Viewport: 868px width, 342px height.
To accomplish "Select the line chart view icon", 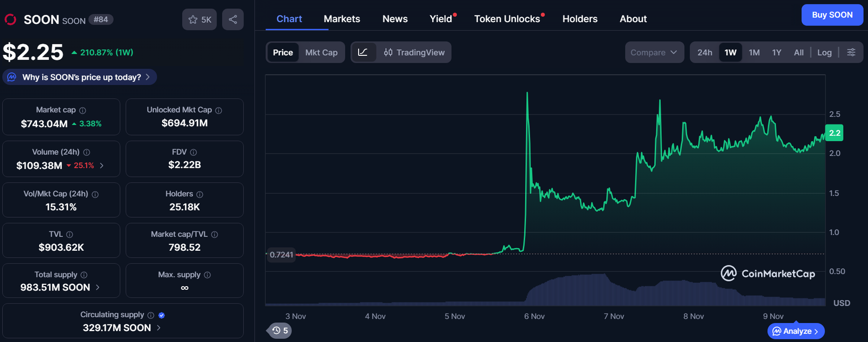I will 363,53.
